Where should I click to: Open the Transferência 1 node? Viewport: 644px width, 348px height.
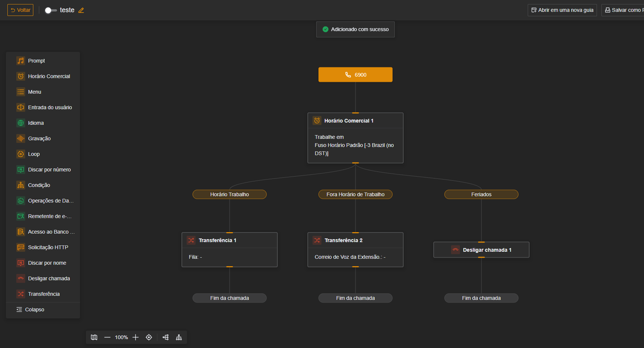pyautogui.click(x=230, y=250)
